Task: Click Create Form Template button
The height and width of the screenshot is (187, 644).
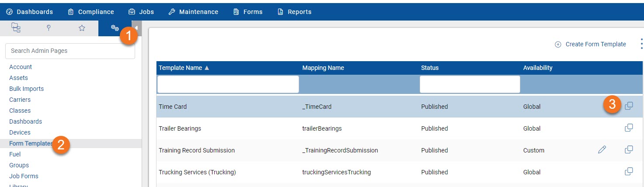Action: pos(590,44)
